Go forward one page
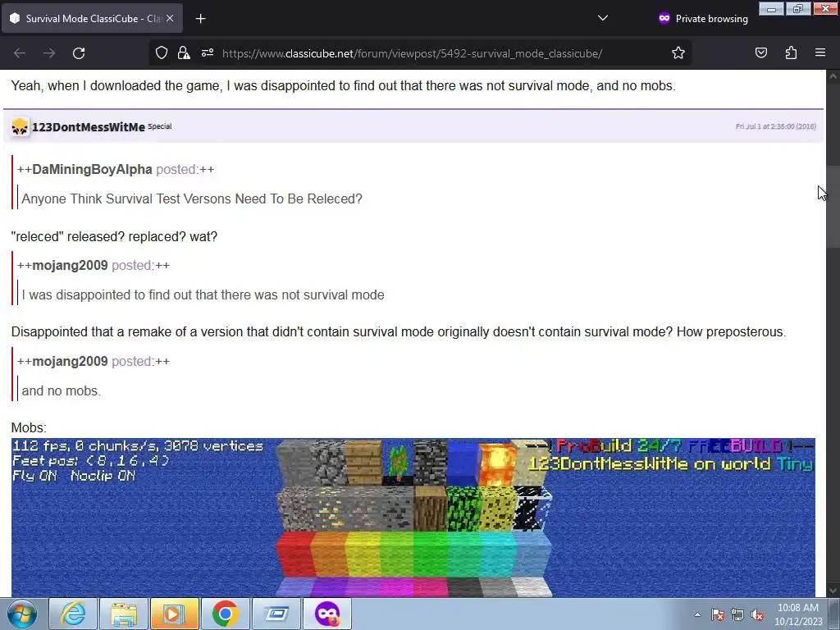840x630 pixels. [49, 53]
